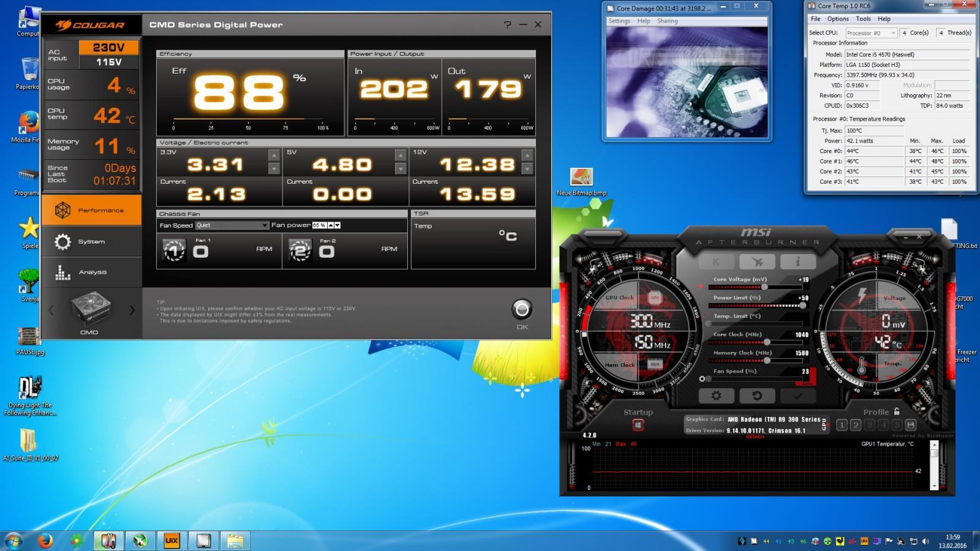The height and width of the screenshot is (551, 980).
Task: Click Afterburner graph scrollbar down arrow
Action: tap(934, 485)
